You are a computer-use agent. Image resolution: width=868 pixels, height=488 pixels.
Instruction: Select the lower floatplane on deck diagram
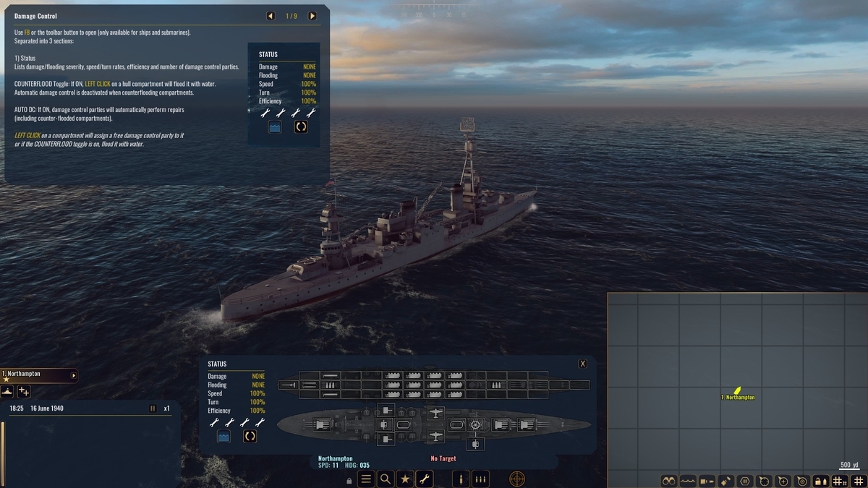pyautogui.click(x=435, y=437)
